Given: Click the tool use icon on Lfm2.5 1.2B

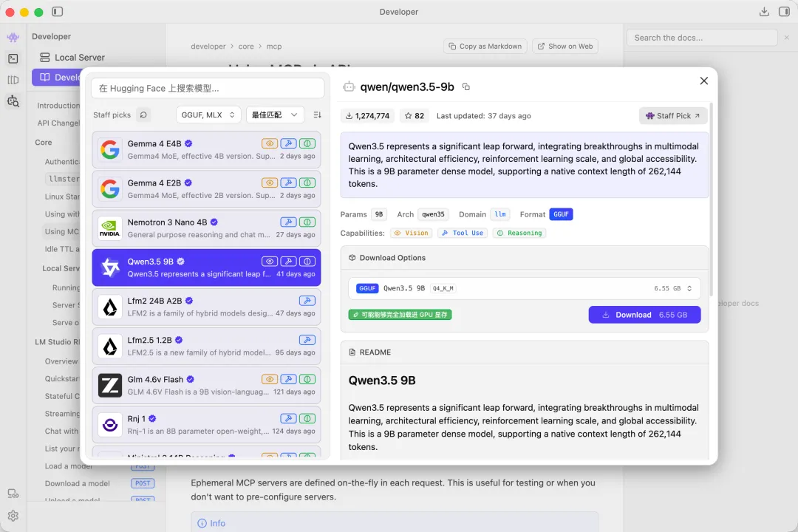Looking at the screenshot, I should 307,340.
